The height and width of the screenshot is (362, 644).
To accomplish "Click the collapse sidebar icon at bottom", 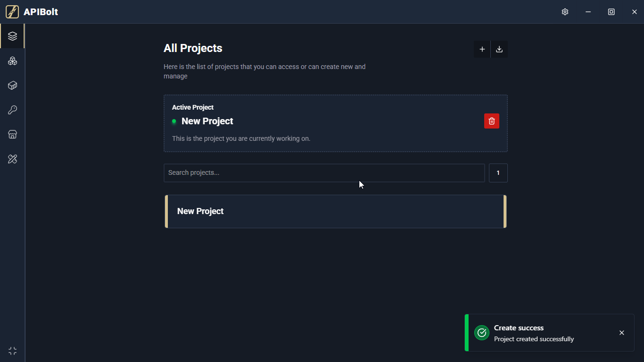I will [x=13, y=351].
